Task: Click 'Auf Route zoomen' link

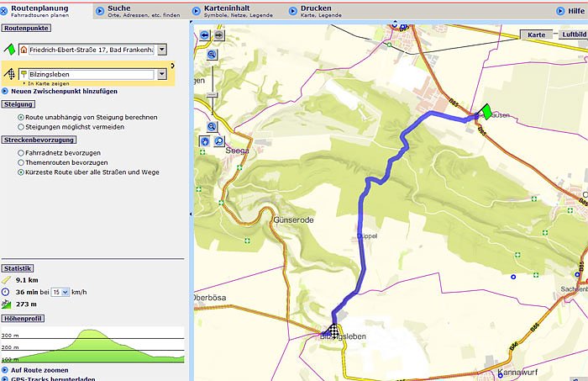Action: click(42, 369)
